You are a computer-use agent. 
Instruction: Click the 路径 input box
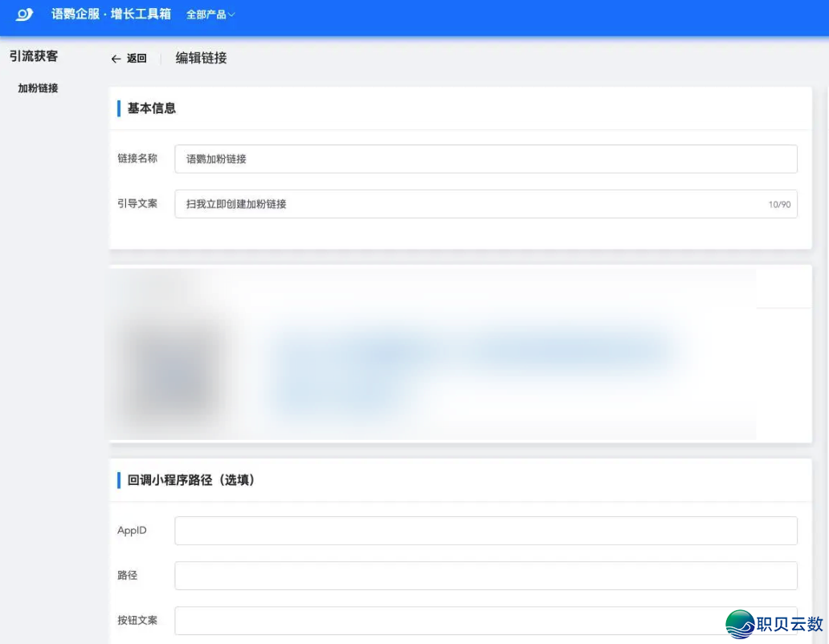pos(485,576)
